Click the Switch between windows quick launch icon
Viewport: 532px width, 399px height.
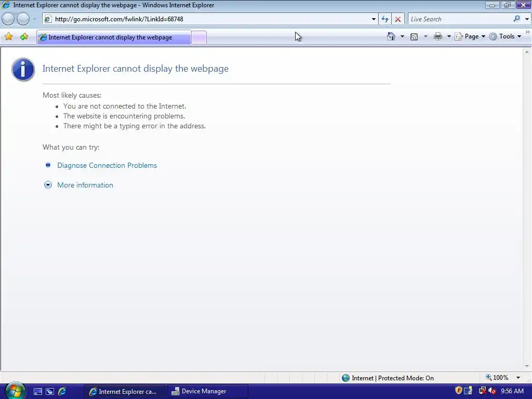click(x=50, y=392)
